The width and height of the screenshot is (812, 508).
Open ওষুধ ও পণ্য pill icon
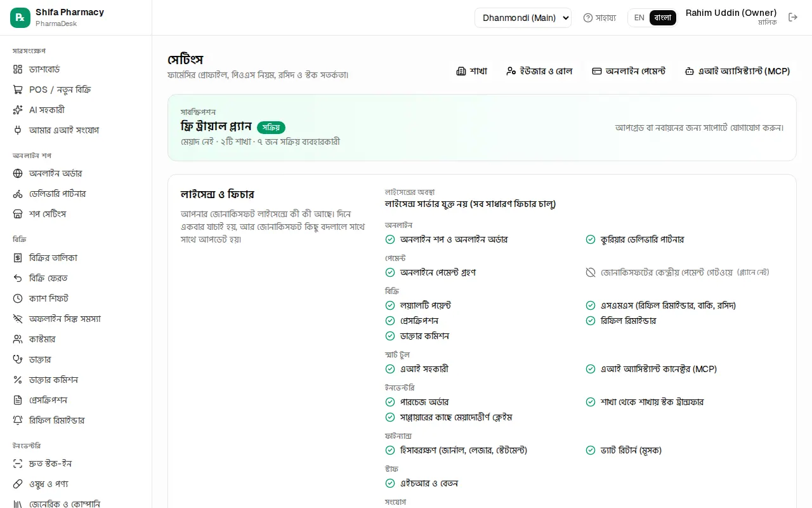[x=18, y=484]
